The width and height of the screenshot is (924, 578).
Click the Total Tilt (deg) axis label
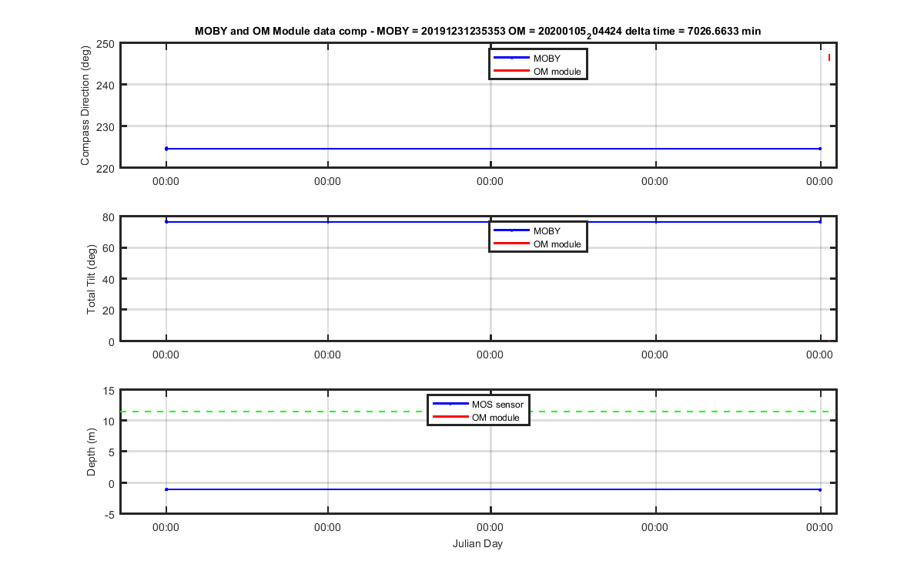point(91,278)
